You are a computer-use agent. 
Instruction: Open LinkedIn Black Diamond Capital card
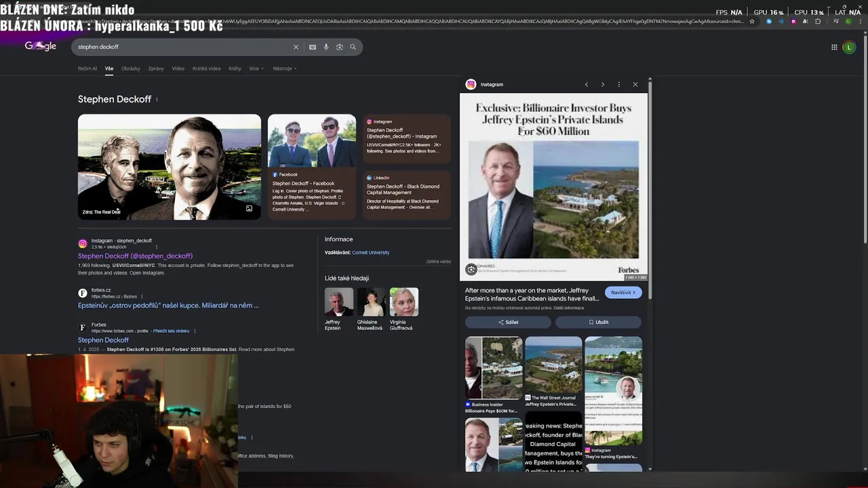pyautogui.click(x=407, y=194)
